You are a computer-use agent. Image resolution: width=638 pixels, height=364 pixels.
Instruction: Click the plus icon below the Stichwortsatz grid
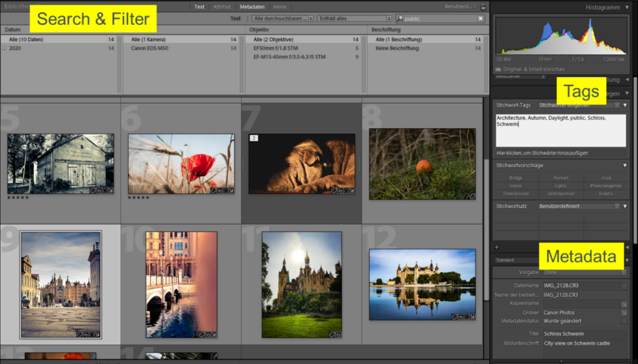(x=497, y=247)
